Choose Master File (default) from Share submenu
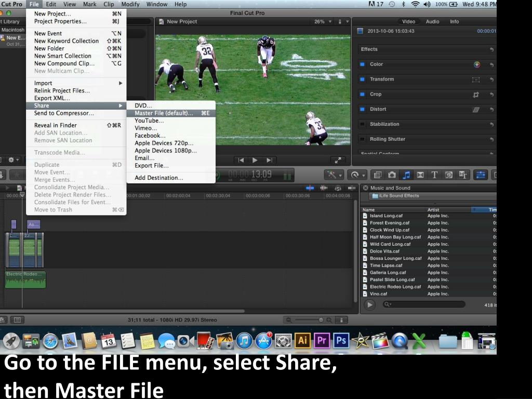 point(171,113)
